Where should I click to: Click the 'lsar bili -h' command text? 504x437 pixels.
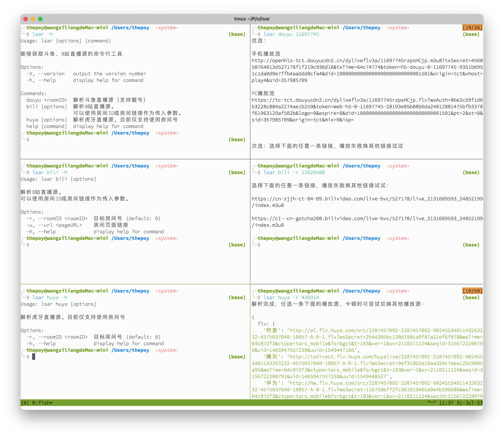coord(50,172)
